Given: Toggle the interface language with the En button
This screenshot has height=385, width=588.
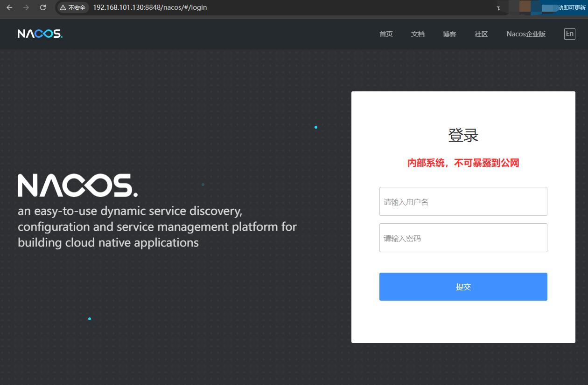Looking at the screenshot, I should 569,34.
